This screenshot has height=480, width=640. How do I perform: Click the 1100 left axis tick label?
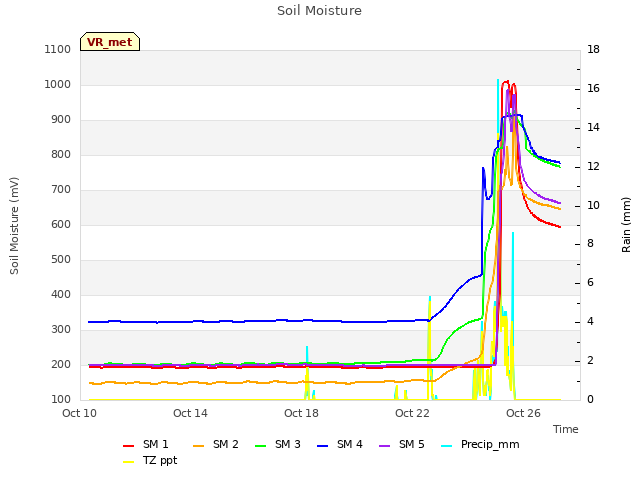[x=58, y=50]
